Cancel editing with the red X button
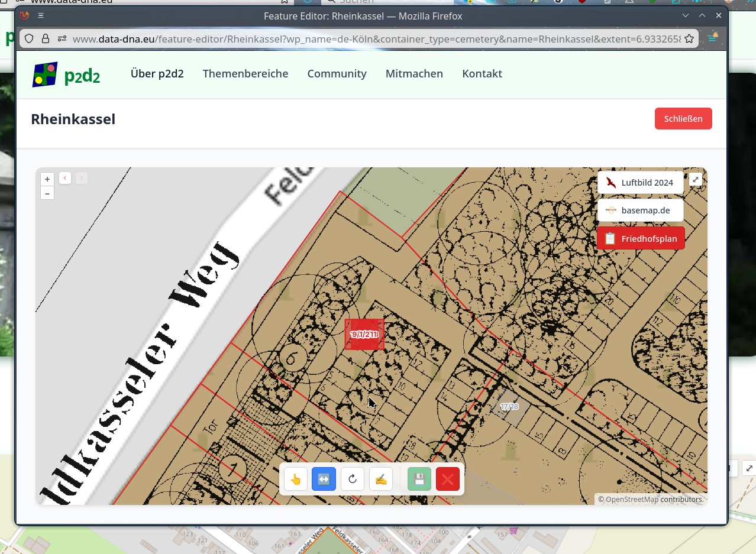 448,479
